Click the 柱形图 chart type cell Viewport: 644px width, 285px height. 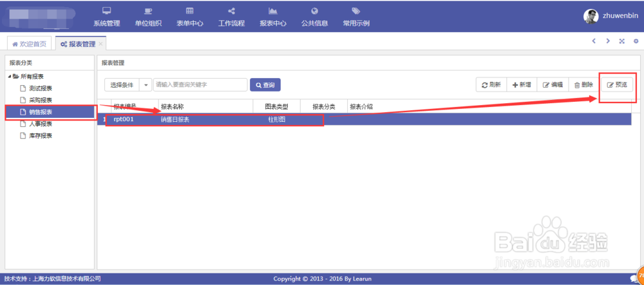click(x=277, y=119)
